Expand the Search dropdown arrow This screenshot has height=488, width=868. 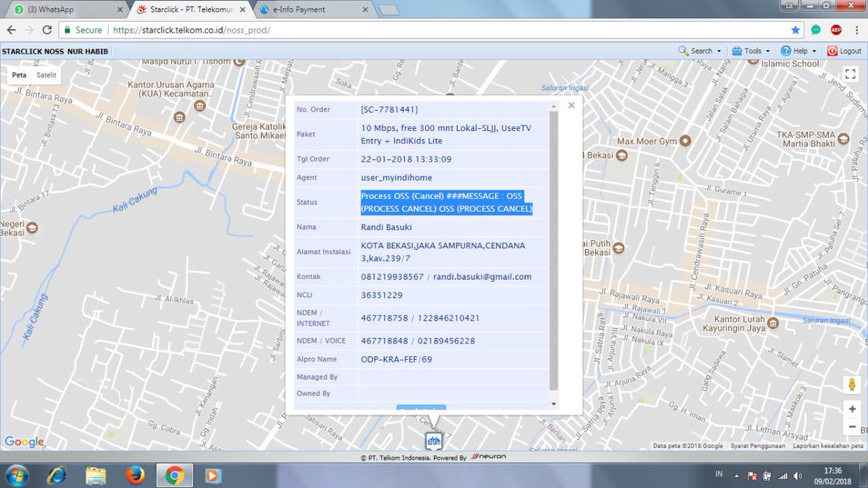tap(719, 51)
